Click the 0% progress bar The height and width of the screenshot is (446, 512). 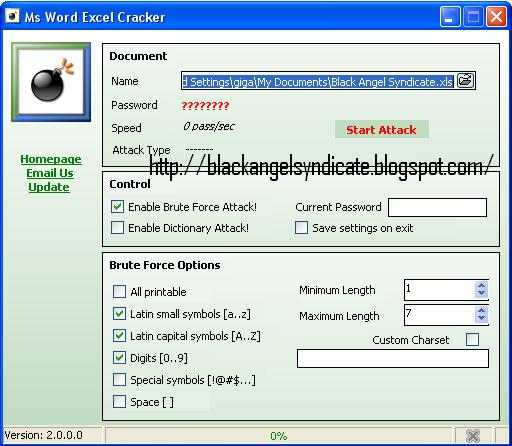(279, 436)
